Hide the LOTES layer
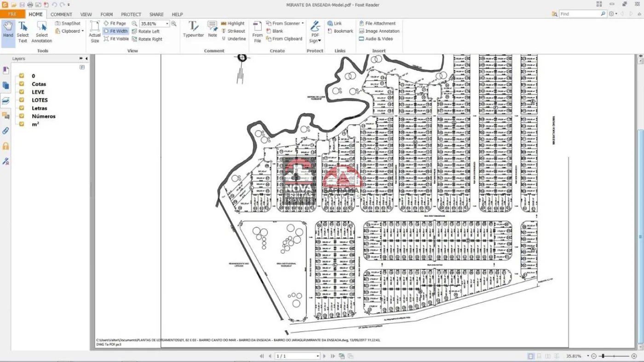Image resolution: width=644 pixels, height=362 pixels. point(22,100)
